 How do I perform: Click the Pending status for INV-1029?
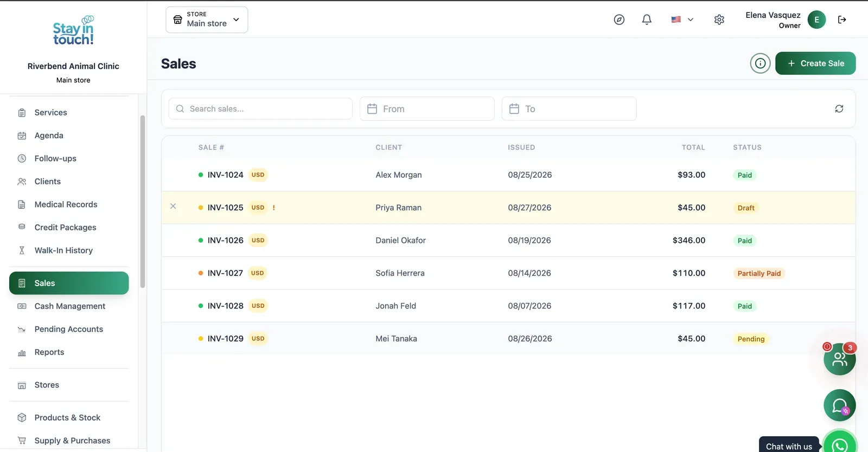pyautogui.click(x=751, y=339)
